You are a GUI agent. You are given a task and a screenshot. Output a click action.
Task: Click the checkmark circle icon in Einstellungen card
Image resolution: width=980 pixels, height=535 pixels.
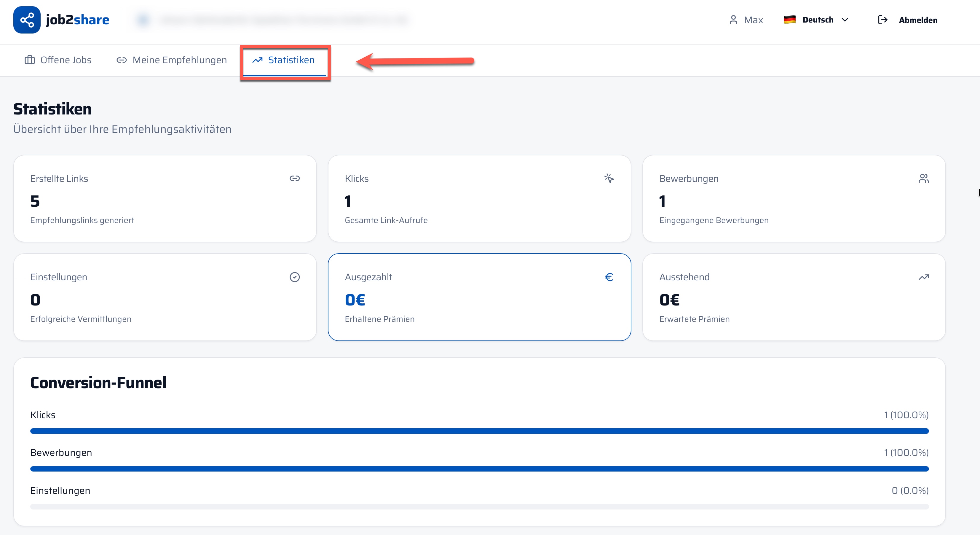click(294, 277)
